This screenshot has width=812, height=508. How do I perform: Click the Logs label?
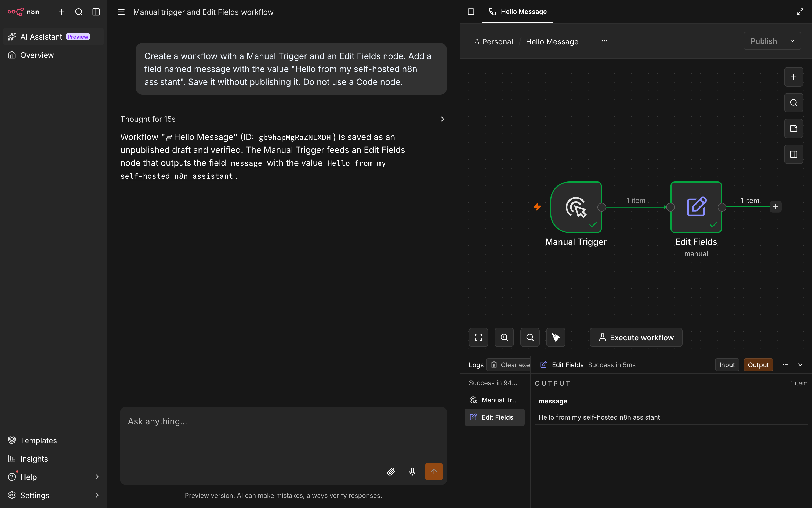(476, 365)
